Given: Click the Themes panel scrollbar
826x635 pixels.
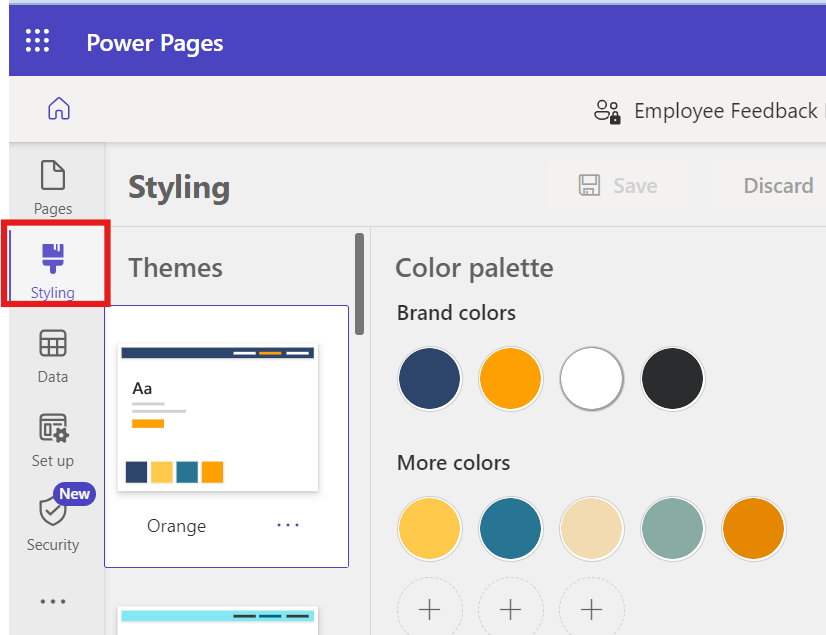Looking at the screenshot, I should pyautogui.click(x=360, y=284).
